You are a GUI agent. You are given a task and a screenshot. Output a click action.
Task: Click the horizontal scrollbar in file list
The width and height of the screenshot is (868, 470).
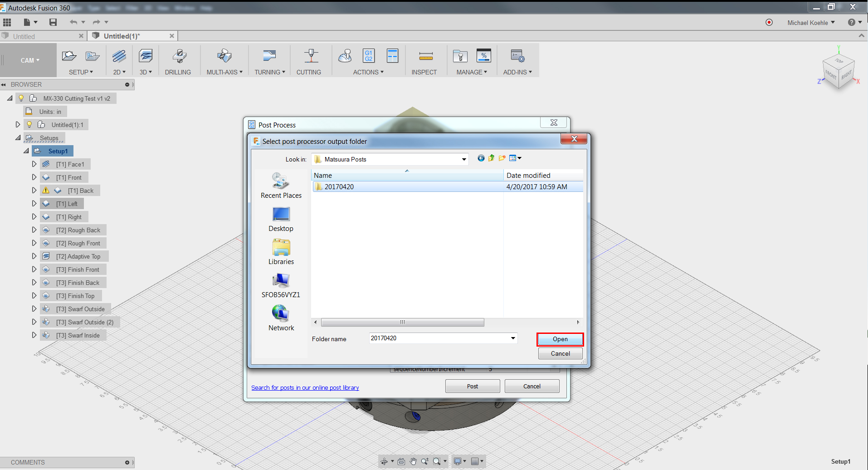coord(402,323)
